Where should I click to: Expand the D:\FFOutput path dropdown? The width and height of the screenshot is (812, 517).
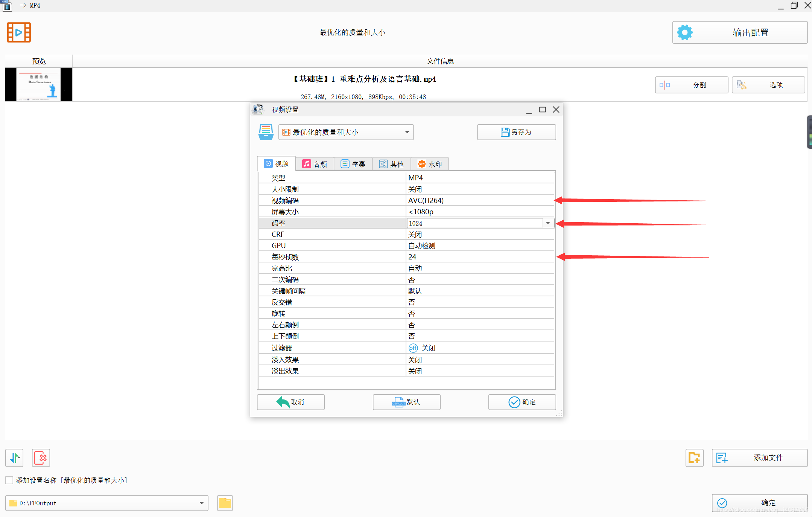(x=202, y=503)
